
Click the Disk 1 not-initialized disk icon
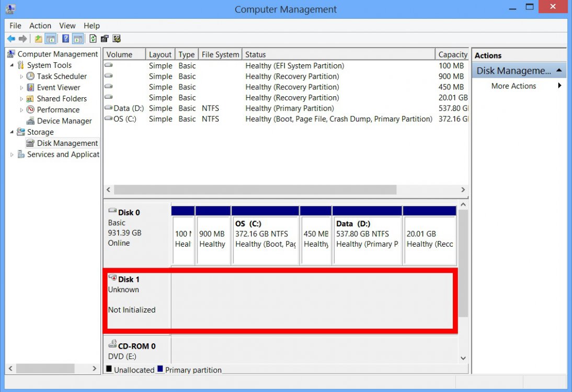[x=112, y=278]
